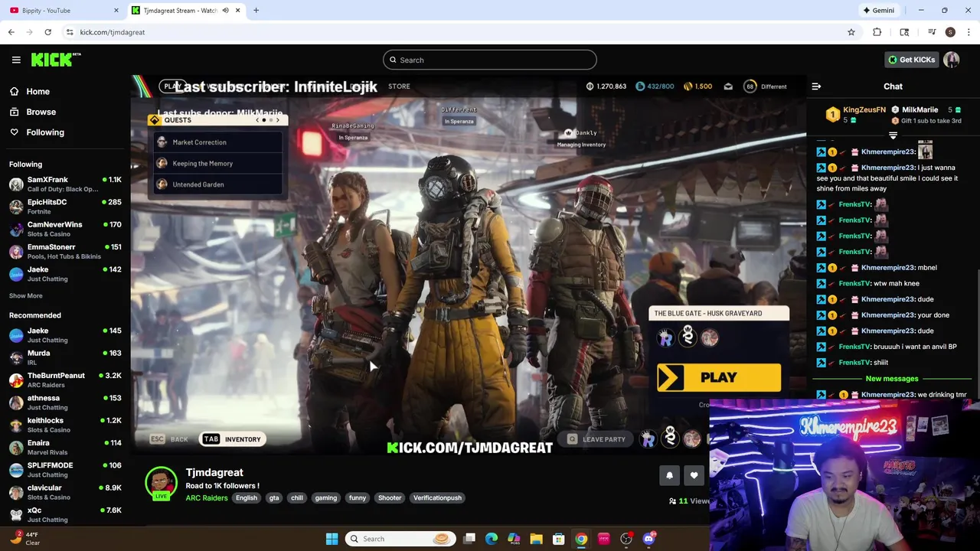Viewport: 980px width, 551px height.
Task: Select the funny tag
Action: pos(358,498)
